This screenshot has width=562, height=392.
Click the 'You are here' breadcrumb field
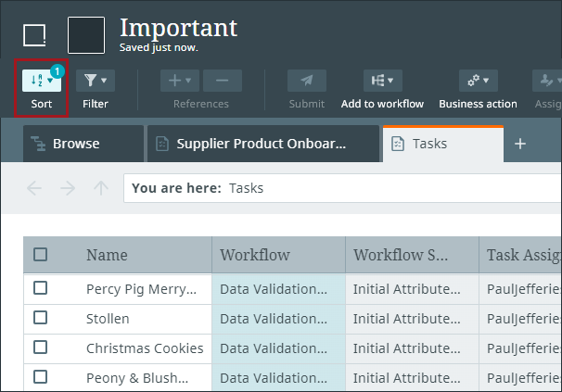point(341,188)
